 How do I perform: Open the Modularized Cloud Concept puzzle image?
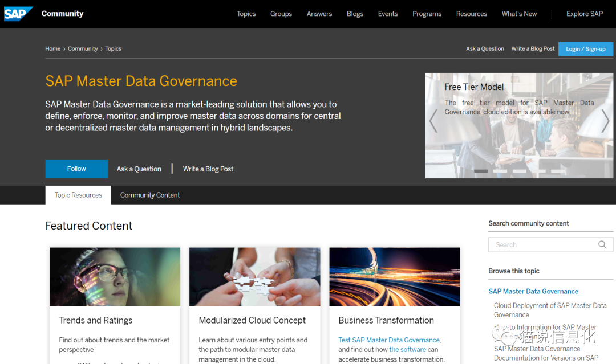tap(255, 277)
